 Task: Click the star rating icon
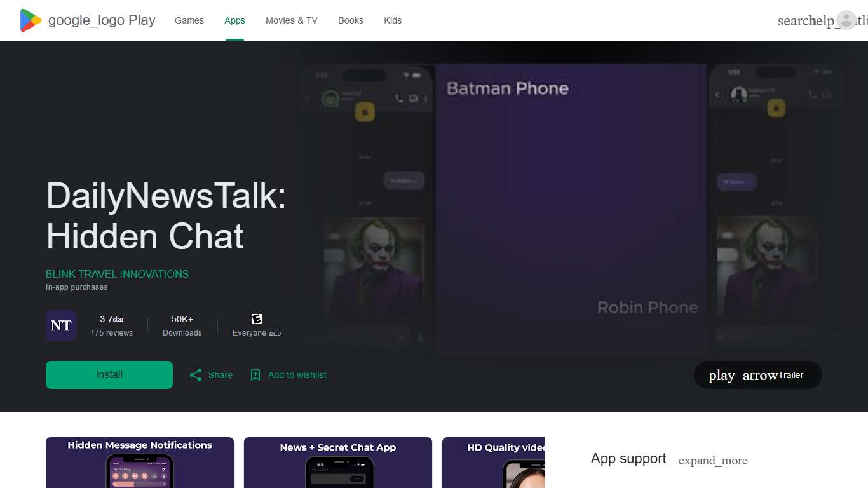click(x=119, y=318)
